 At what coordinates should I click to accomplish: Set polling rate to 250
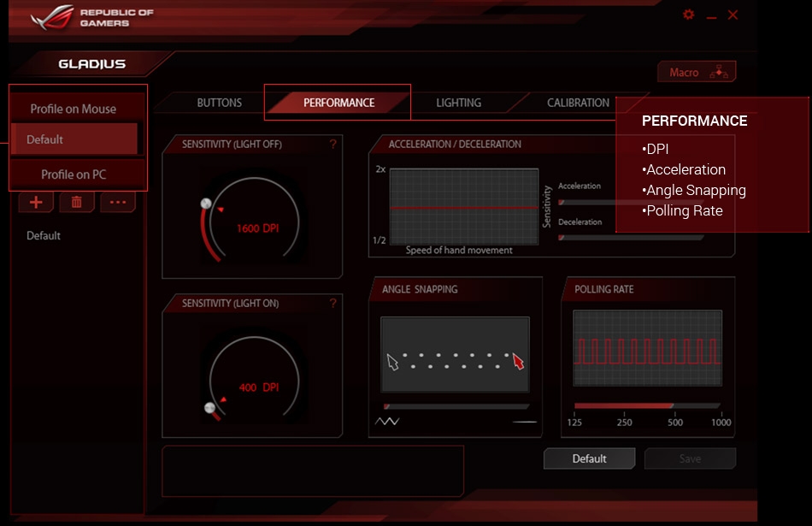click(x=624, y=422)
